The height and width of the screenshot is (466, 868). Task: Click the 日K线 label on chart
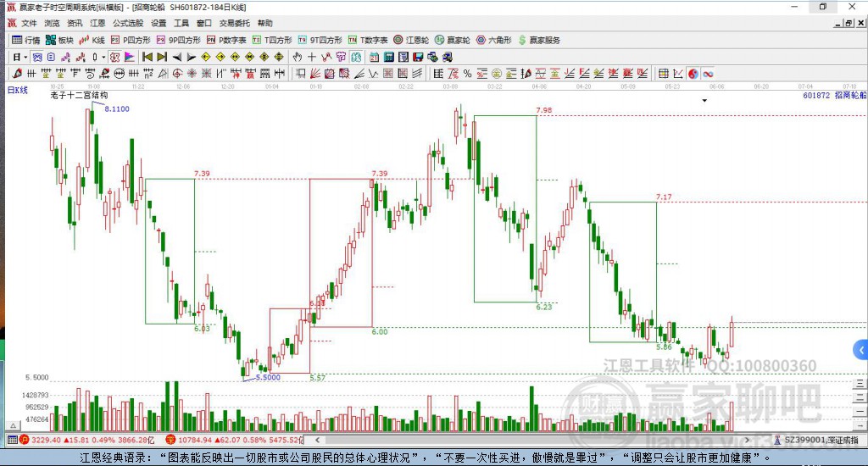(x=17, y=90)
